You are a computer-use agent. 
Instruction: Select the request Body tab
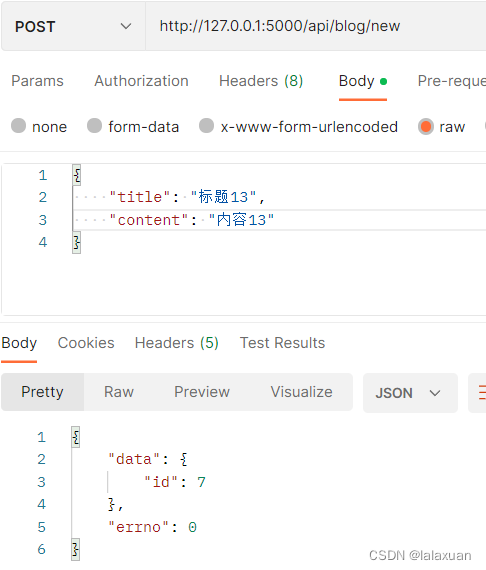pos(362,81)
